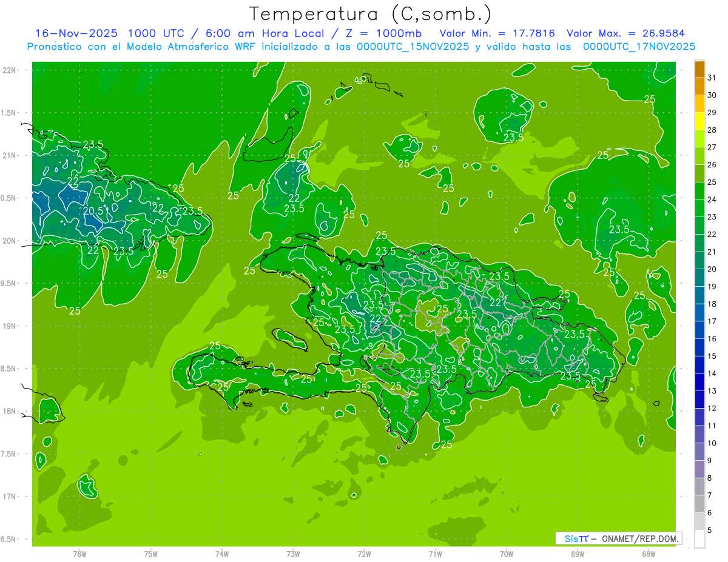Click the legend value "10" on color bar
The image size is (728, 562).
(x=712, y=444)
